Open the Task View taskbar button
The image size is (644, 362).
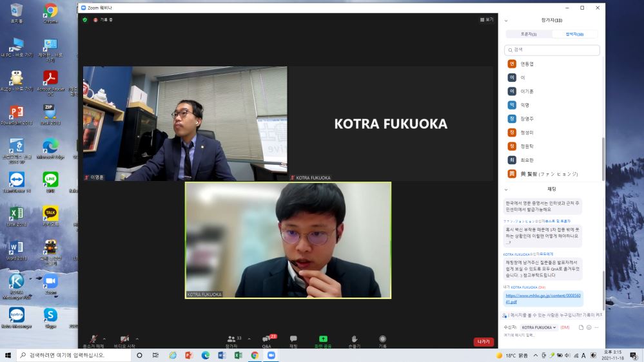click(155, 356)
